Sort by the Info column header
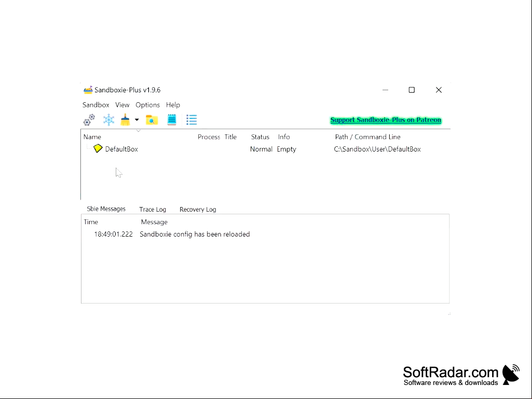The height and width of the screenshot is (399, 532). tap(284, 137)
